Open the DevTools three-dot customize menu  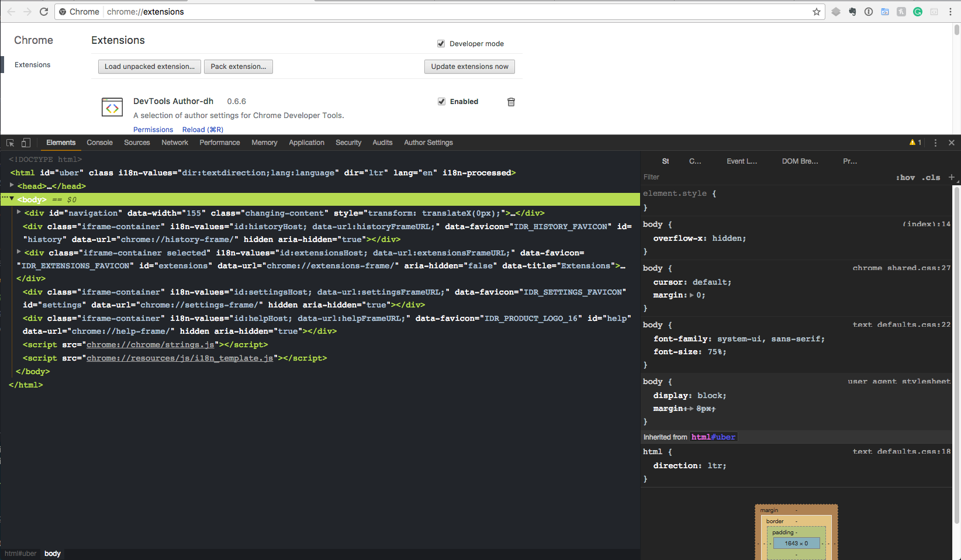click(x=935, y=143)
